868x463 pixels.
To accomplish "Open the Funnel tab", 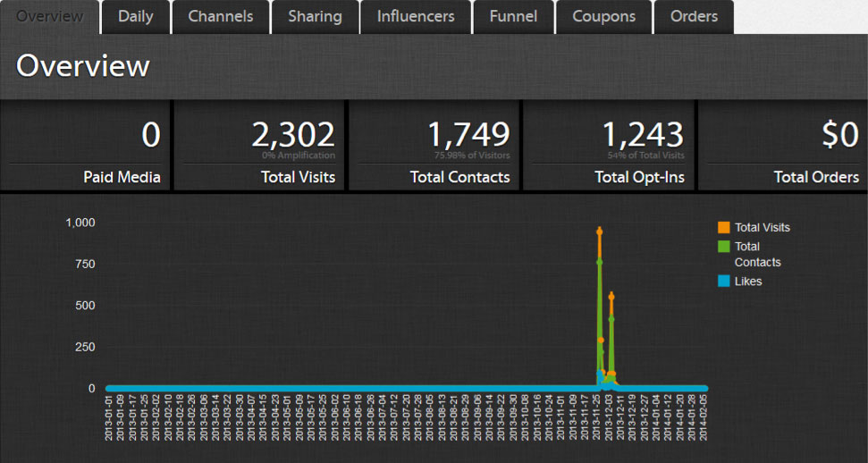I will click(x=514, y=16).
